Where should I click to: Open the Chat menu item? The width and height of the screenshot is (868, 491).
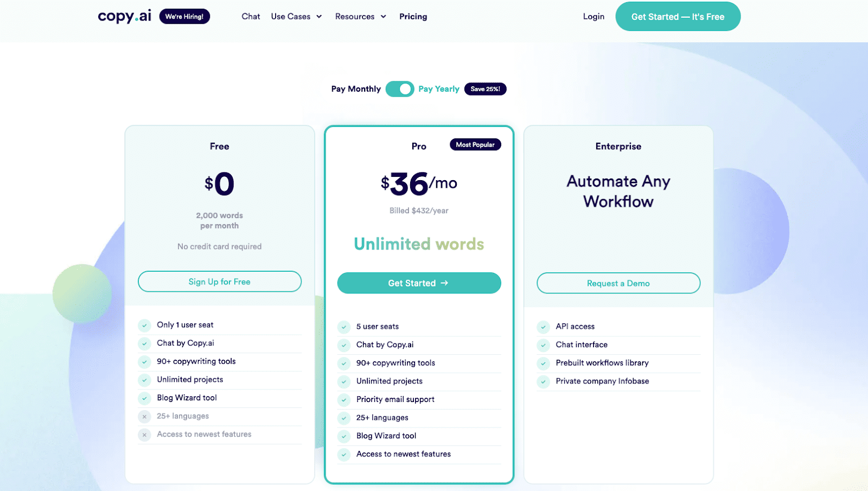(x=251, y=16)
